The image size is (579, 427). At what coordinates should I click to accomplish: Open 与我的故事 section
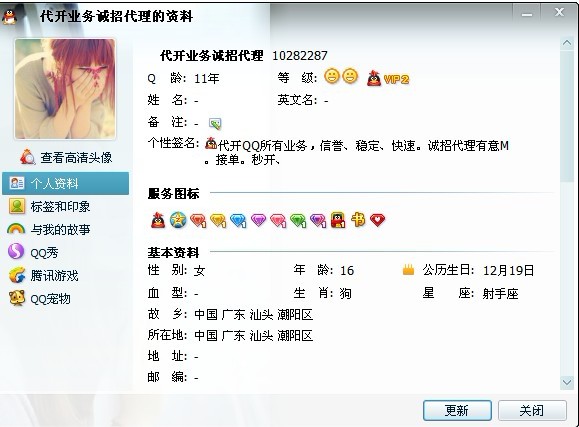click(x=49, y=229)
